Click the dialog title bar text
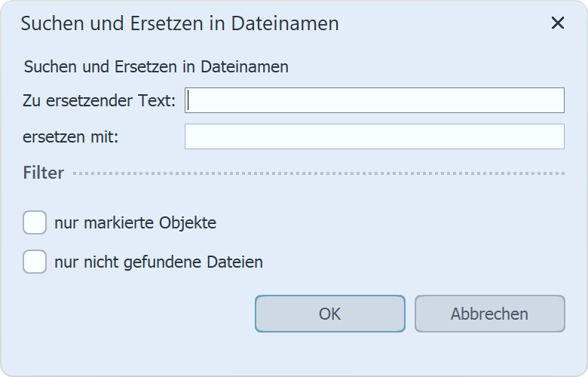Screen dimensions: 588x377 tap(179, 23)
